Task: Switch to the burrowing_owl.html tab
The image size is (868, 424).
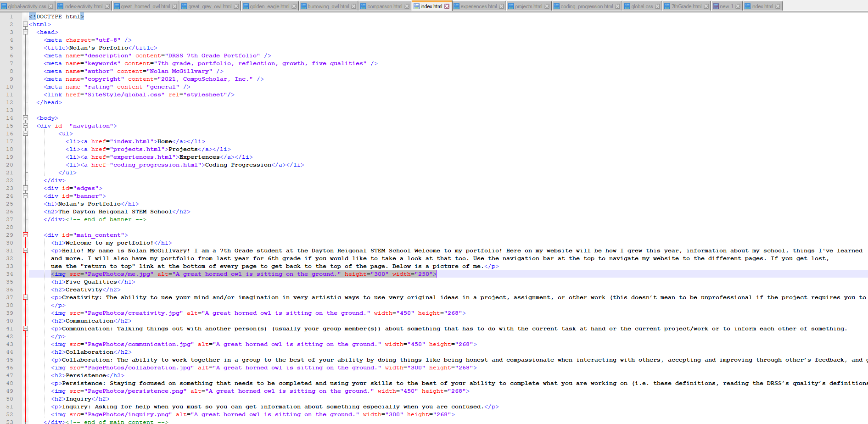Action: pos(328,6)
